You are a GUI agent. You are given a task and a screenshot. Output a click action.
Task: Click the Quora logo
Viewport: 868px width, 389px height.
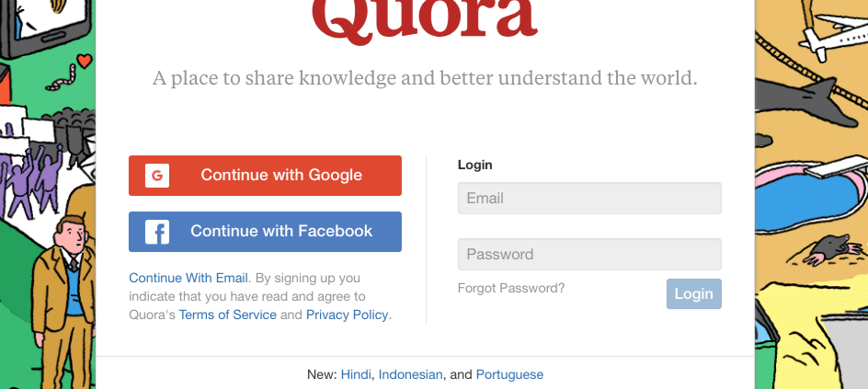click(x=425, y=19)
